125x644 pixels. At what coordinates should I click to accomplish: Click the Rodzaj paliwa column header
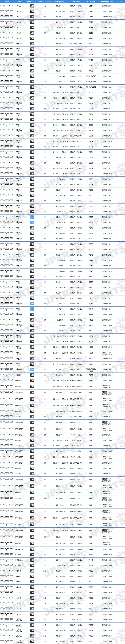coord(31,2)
